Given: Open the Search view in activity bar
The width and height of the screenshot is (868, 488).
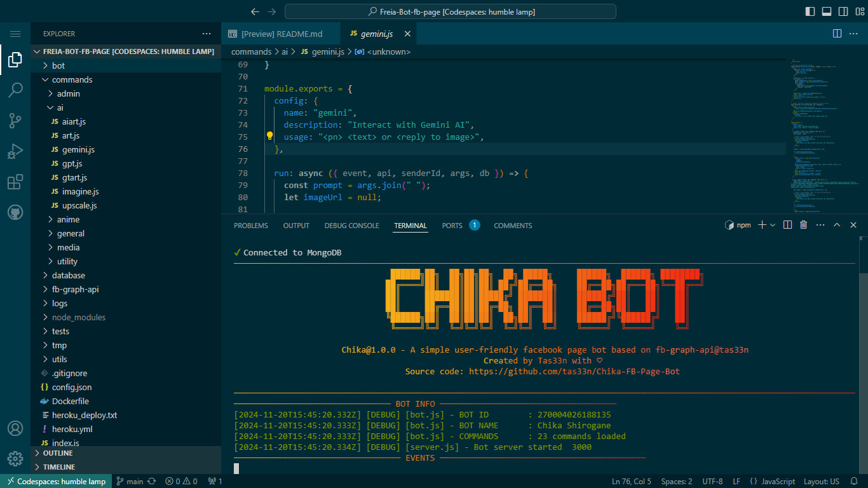Looking at the screenshot, I should 15,90.
